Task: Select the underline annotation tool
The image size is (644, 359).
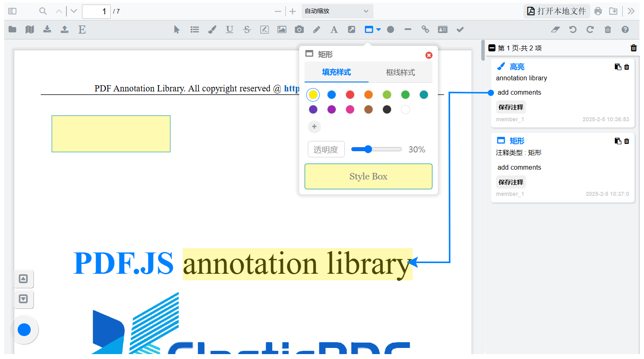Action: [230, 30]
